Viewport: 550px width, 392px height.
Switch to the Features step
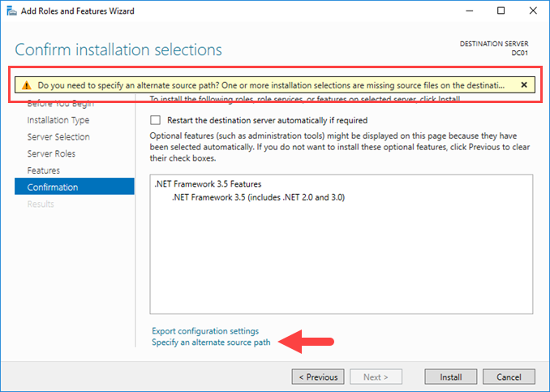click(43, 170)
